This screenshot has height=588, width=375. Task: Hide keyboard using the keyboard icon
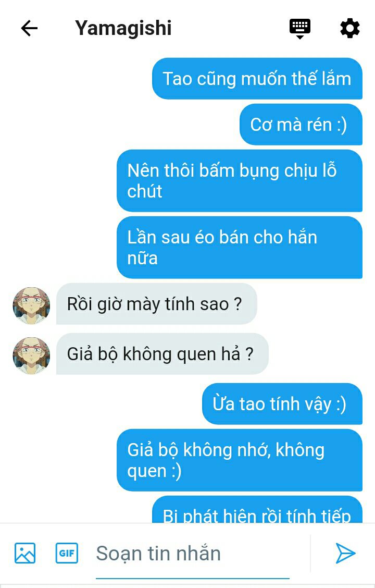[x=300, y=29]
